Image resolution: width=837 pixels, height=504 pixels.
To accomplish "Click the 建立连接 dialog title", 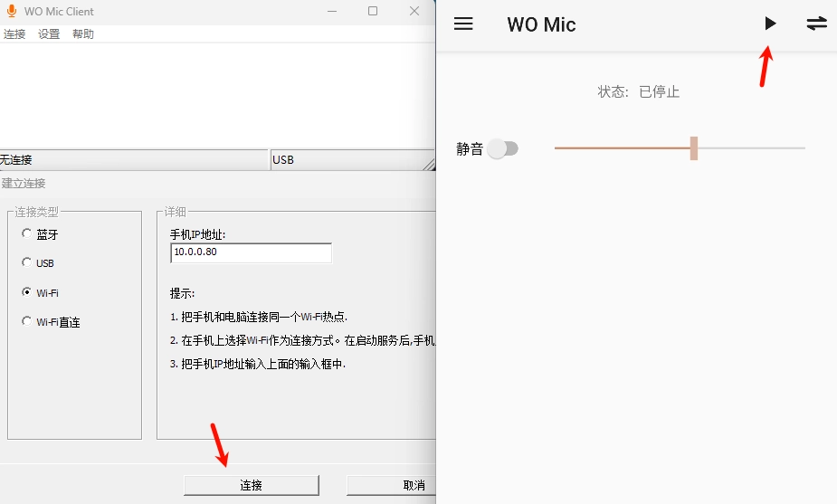I will point(24,183).
